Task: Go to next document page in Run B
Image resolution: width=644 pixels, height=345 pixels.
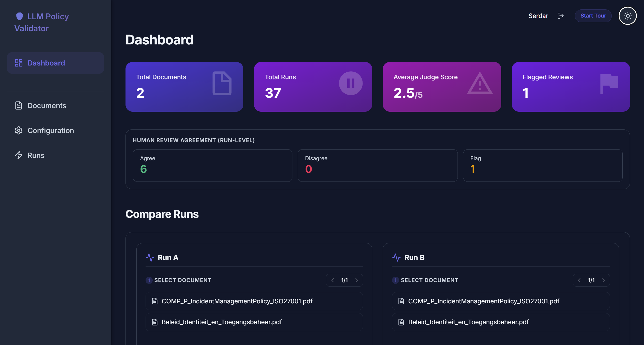Action: [603, 280]
